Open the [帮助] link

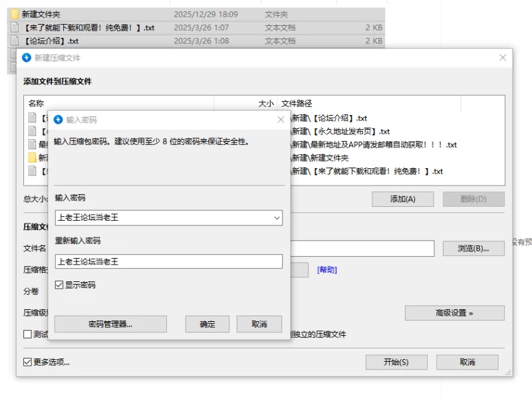[x=327, y=269]
